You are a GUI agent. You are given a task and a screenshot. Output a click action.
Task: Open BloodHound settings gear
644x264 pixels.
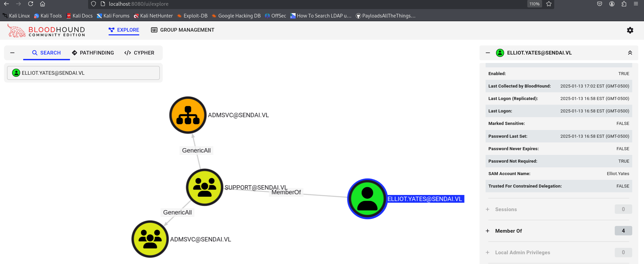point(630,30)
